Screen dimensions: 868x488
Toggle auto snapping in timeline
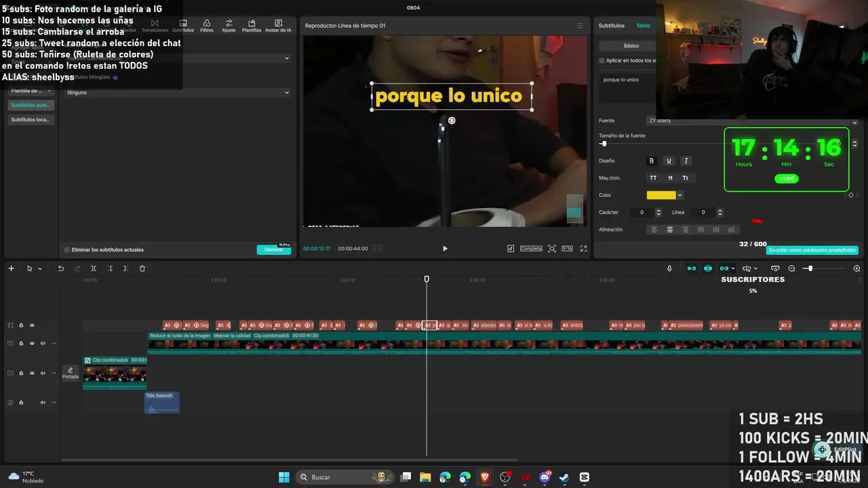tap(708, 268)
